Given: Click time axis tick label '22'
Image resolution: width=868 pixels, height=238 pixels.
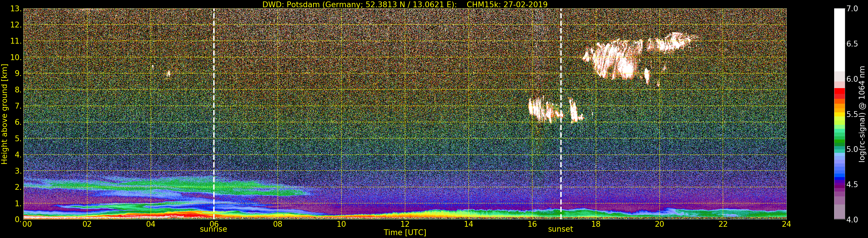Looking at the screenshot, I should tap(723, 224).
